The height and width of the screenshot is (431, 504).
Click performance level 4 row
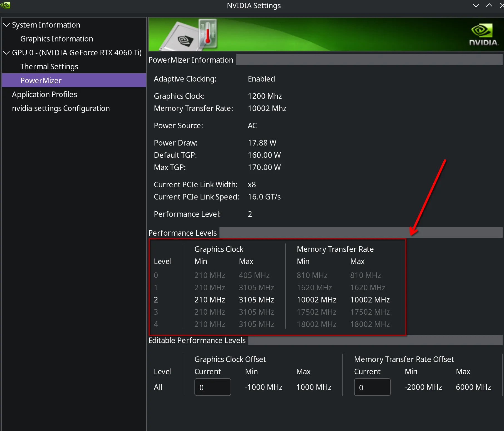point(271,324)
